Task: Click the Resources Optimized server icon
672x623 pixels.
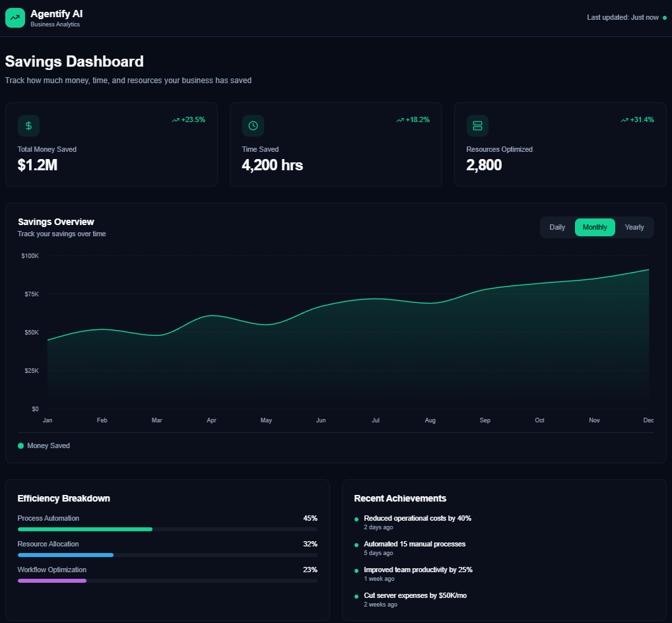Action: [x=477, y=125]
